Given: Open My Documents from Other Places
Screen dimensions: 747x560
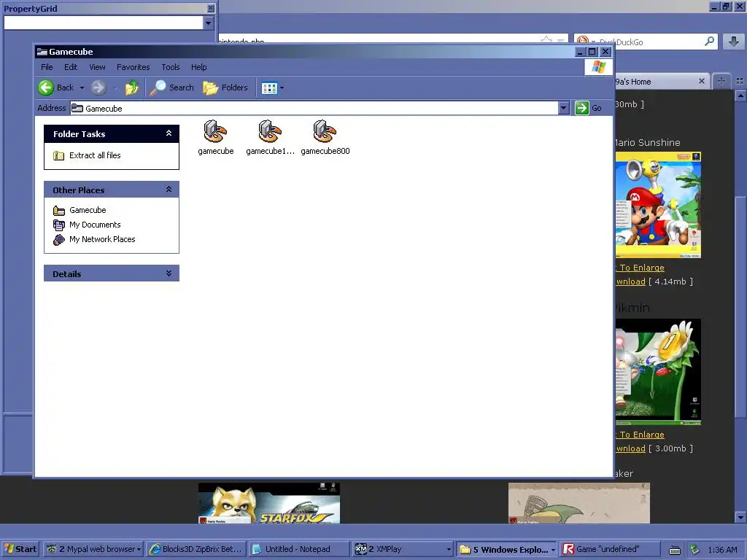Looking at the screenshot, I should point(95,225).
